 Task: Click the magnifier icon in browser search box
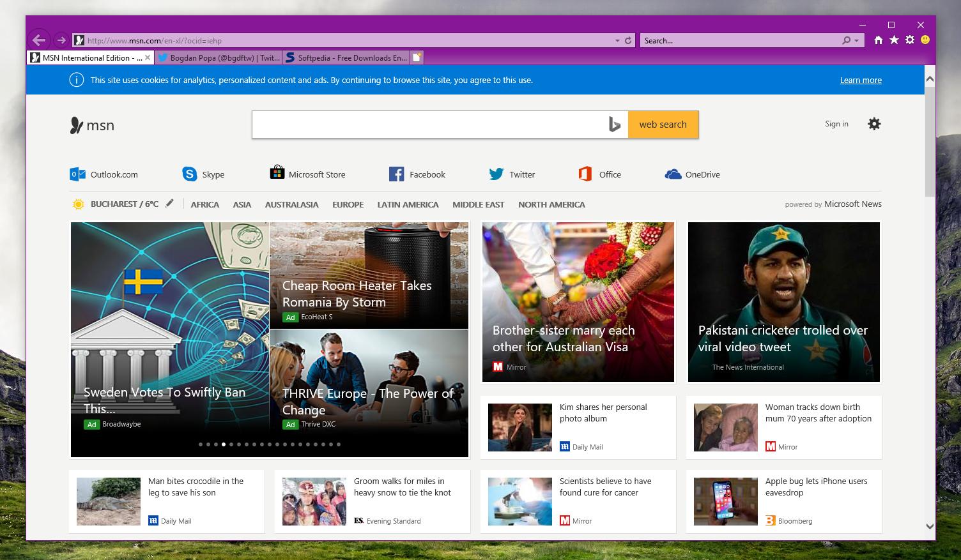[847, 40]
